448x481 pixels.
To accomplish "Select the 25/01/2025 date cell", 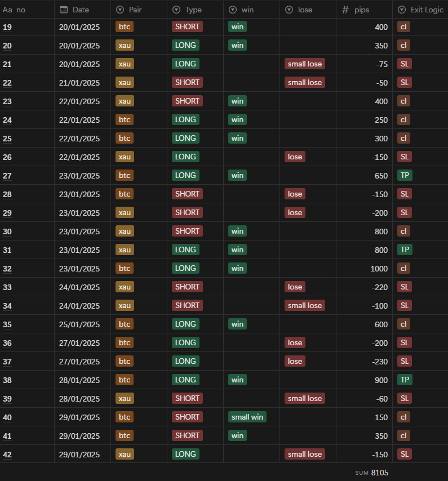I will (x=79, y=324).
